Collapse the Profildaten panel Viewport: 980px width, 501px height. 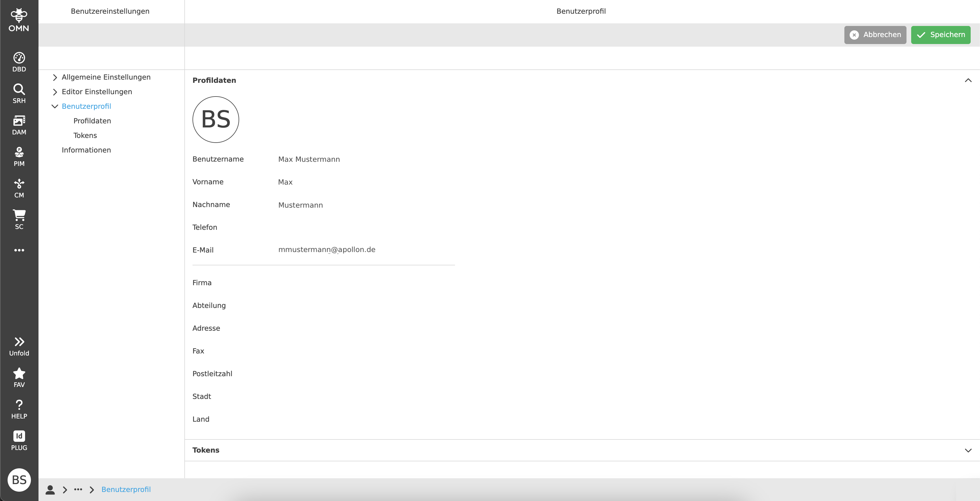[968, 80]
